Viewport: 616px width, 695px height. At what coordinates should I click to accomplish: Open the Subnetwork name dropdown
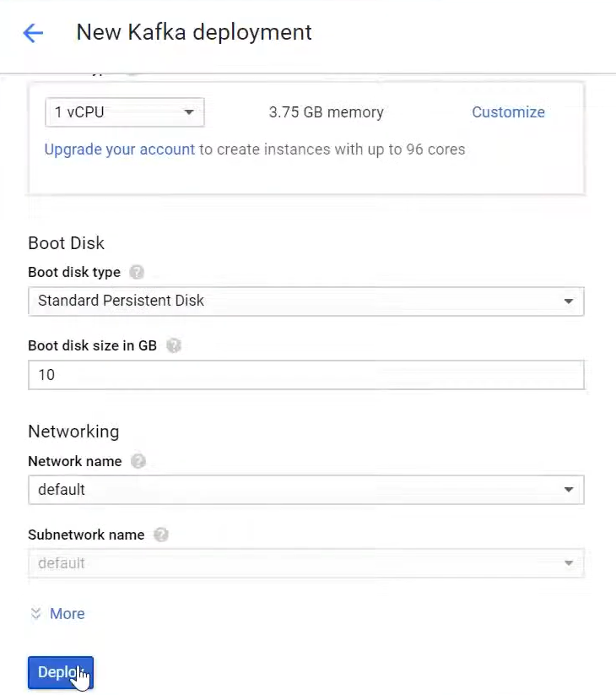click(x=306, y=563)
